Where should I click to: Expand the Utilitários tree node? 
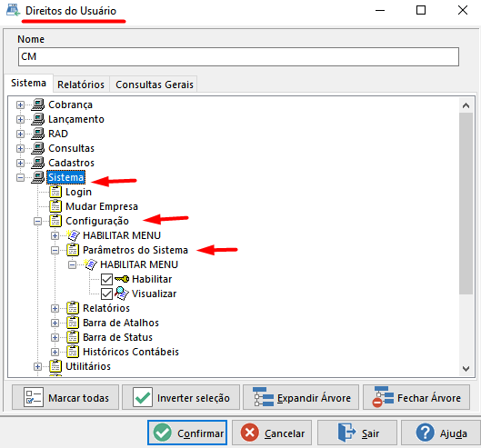37,366
